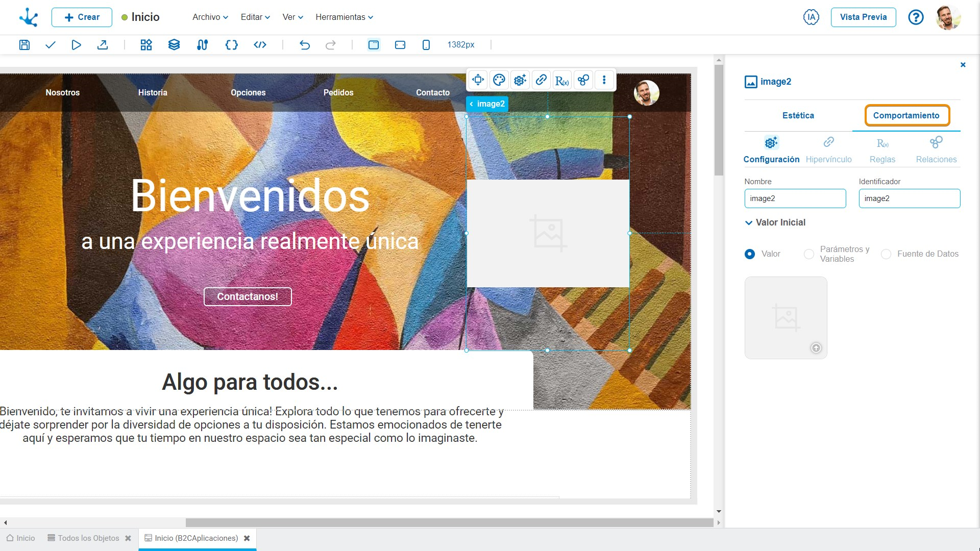Select desktop viewport icon
The image size is (980, 551).
click(374, 45)
